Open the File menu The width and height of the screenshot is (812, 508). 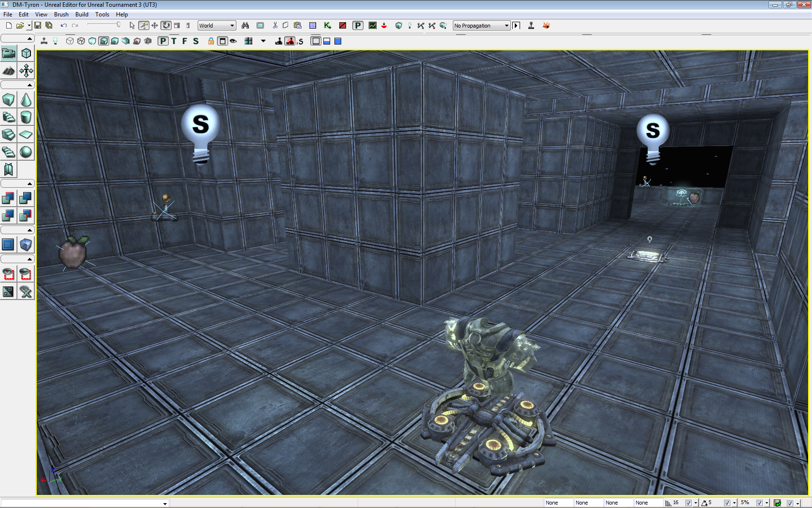8,15
